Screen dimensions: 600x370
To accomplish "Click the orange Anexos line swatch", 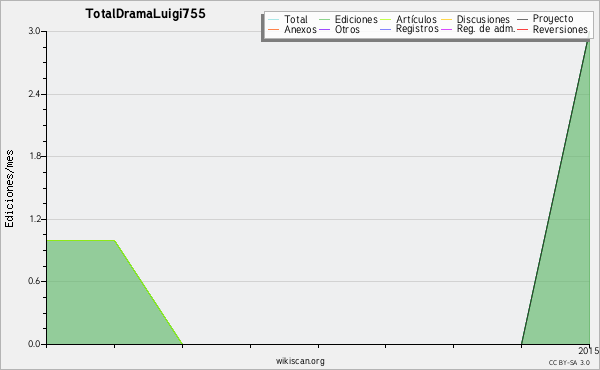I will click(274, 29).
